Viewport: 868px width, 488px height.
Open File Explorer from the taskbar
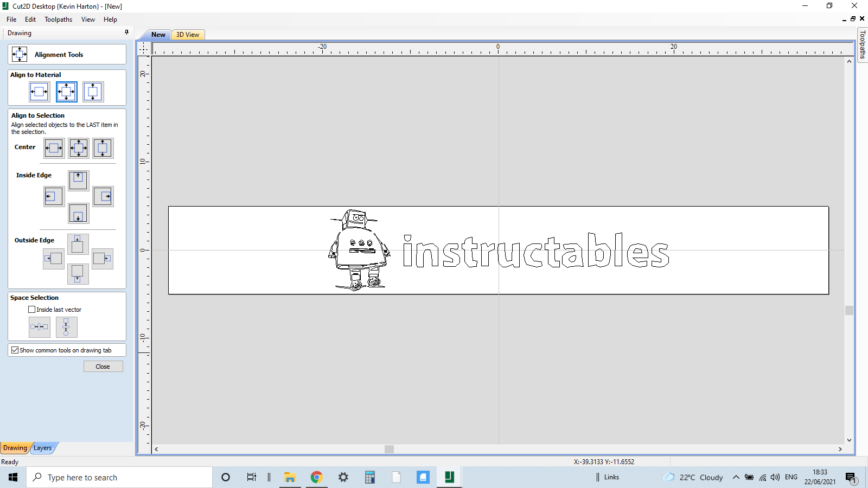(x=290, y=477)
